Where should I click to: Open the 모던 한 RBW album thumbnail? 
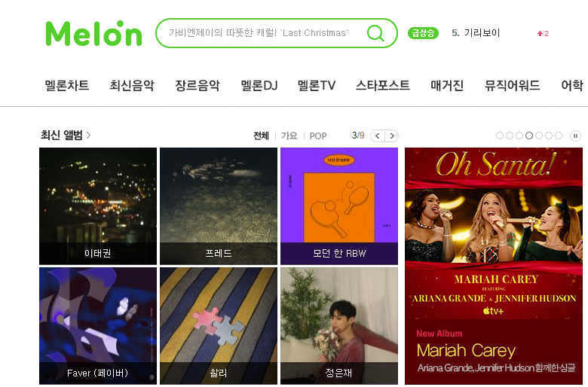[x=339, y=206]
